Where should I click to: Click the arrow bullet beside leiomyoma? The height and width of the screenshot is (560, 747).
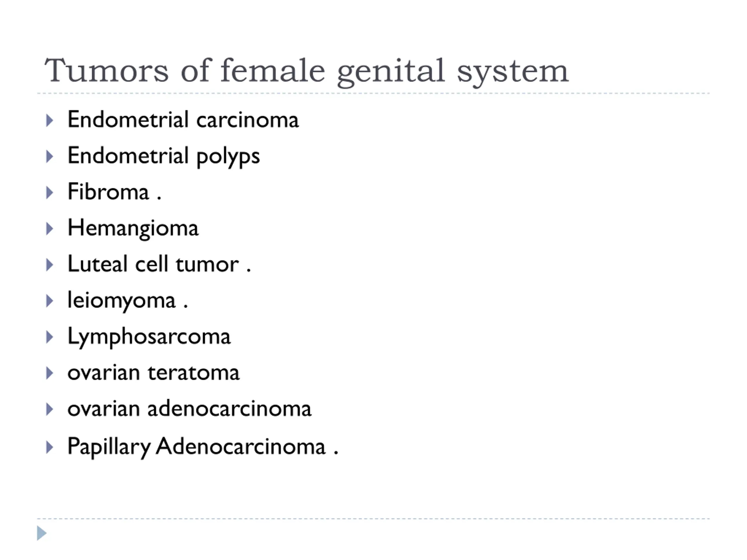50,301
